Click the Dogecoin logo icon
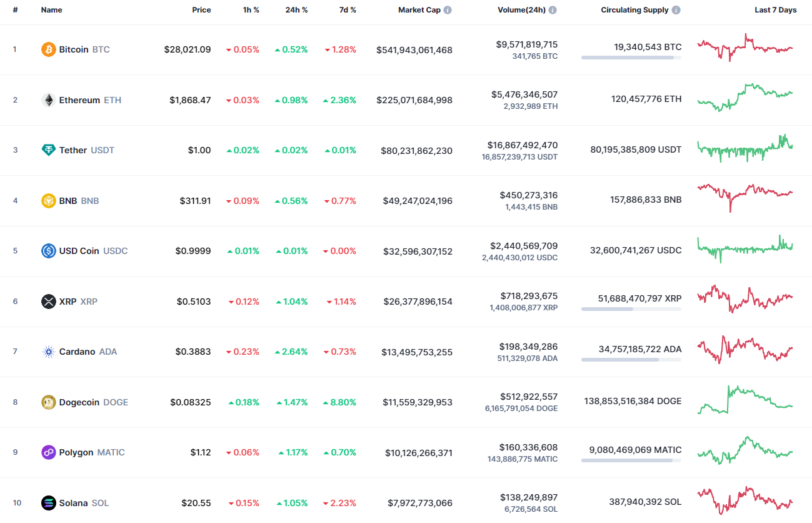Image resolution: width=812 pixels, height=523 pixels. tap(48, 402)
